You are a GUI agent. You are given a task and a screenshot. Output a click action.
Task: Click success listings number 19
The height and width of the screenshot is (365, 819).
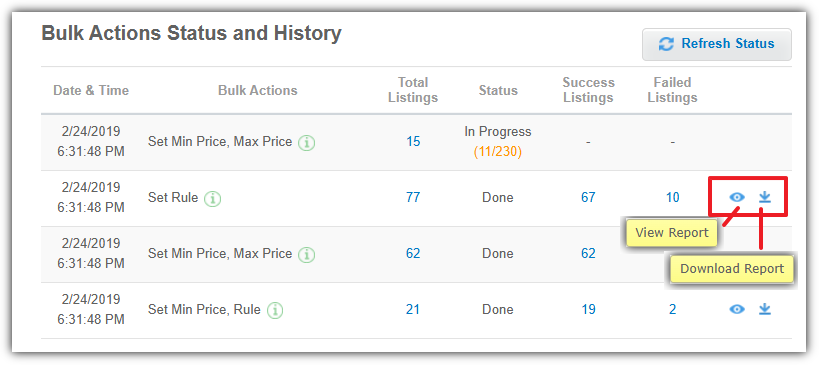[588, 310]
